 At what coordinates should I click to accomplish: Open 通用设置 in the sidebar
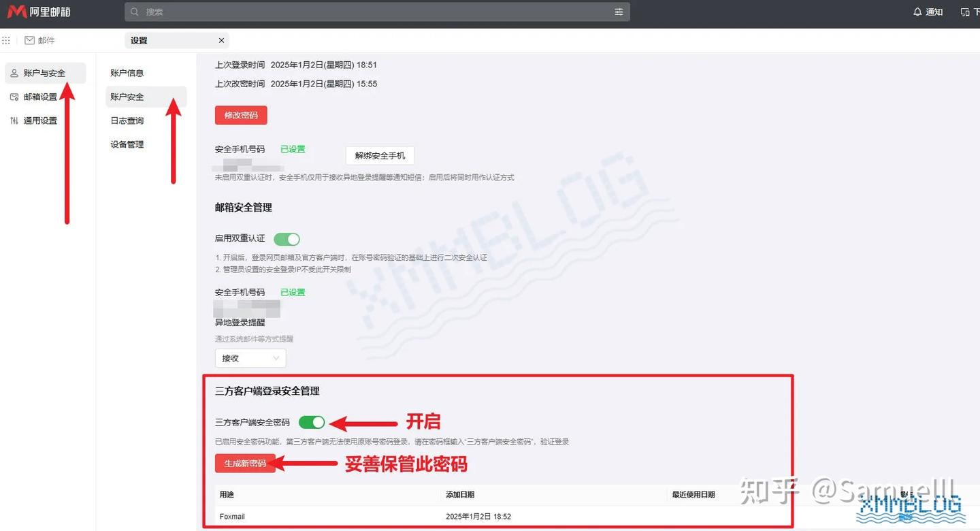pos(40,120)
